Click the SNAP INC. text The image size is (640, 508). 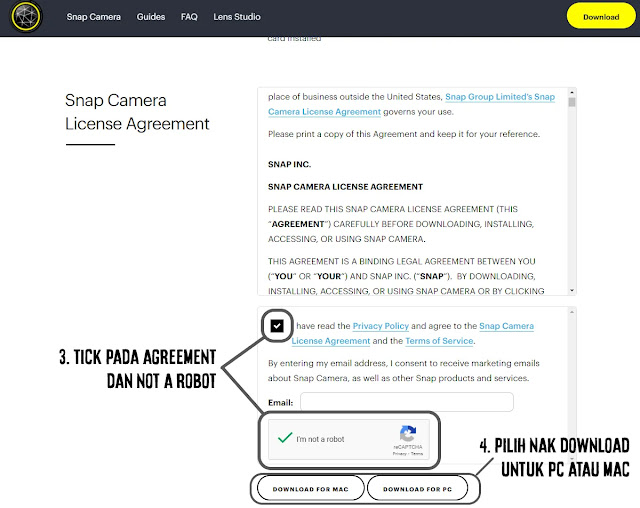click(289, 164)
